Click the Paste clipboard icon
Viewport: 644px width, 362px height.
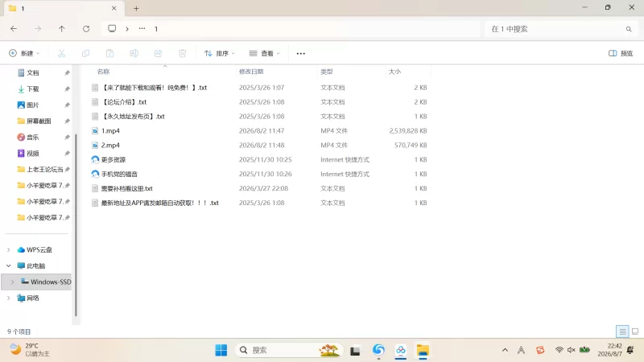tap(109, 53)
